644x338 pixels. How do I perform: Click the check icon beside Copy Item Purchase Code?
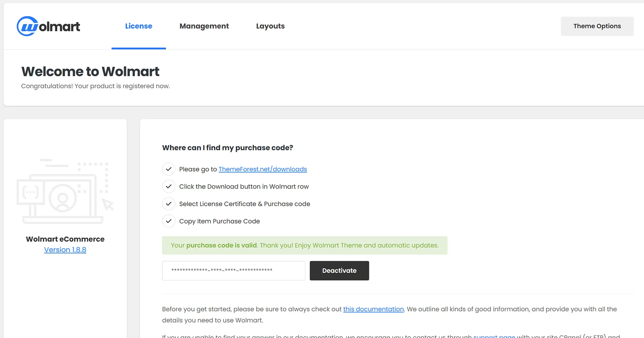pos(169,221)
